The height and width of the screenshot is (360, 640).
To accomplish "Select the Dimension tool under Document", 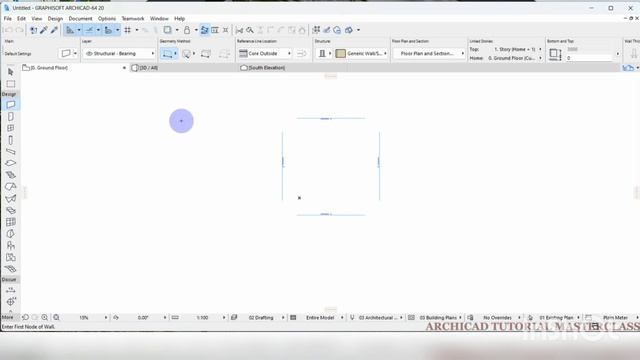I will tap(11, 290).
